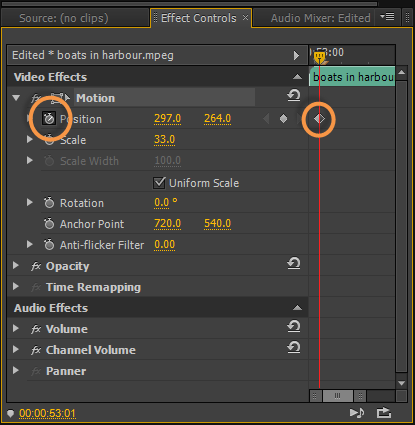The image size is (415, 425).
Task: Click the Anchor Point X value 720.0
Action: (x=167, y=223)
